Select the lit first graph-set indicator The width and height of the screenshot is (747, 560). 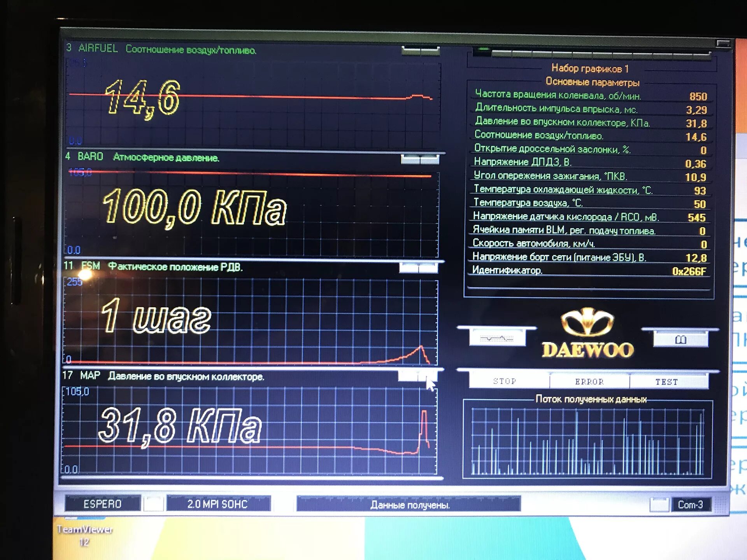482,51
